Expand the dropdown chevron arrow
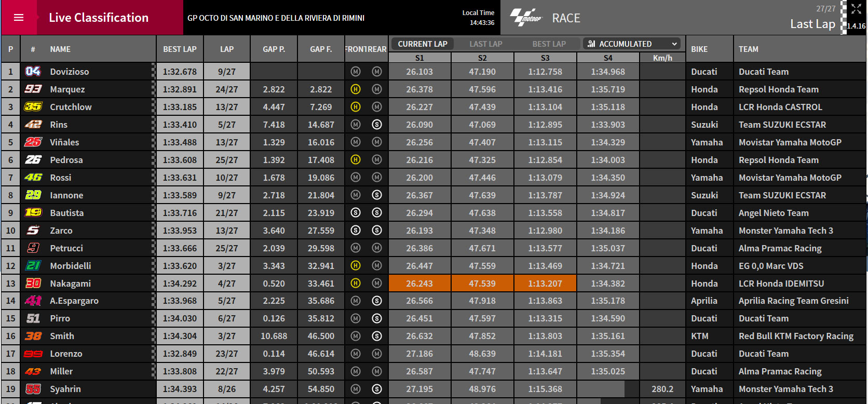The height and width of the screenshot is (404, 868). (x=674, y=44)
